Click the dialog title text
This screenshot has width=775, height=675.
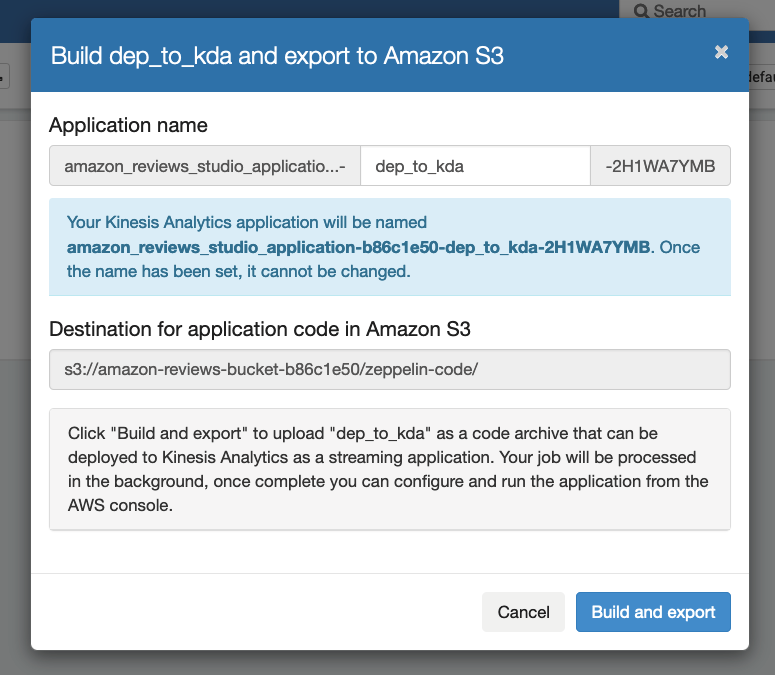tap(277, 55)
